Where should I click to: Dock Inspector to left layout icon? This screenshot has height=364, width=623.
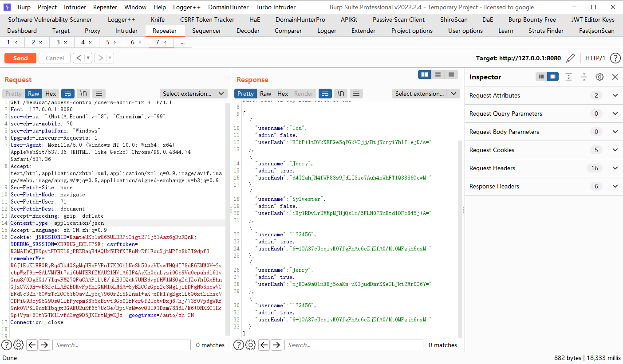tap(541, 77)
